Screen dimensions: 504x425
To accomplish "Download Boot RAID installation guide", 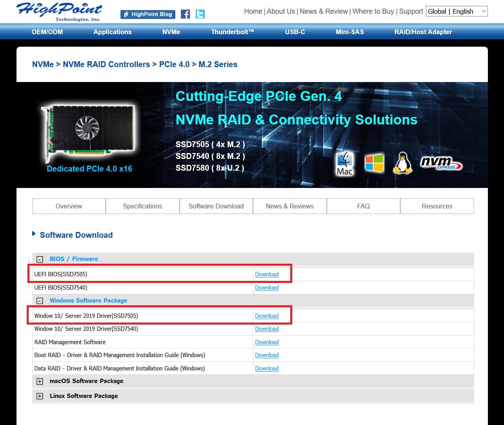I will [267, 355].
